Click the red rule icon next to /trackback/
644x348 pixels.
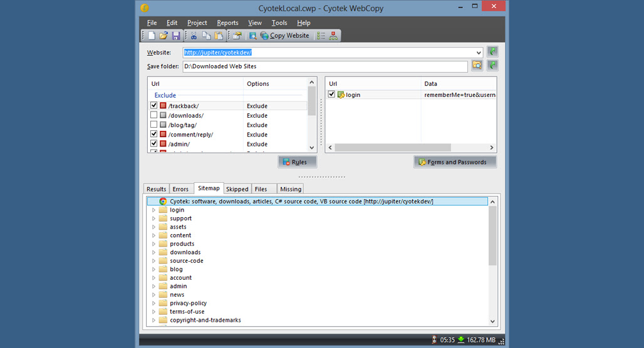click(x=163, y=106)
